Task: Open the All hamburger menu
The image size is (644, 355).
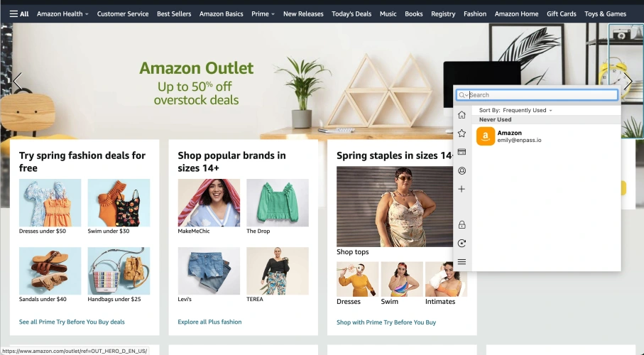Action: pos(19,14)
